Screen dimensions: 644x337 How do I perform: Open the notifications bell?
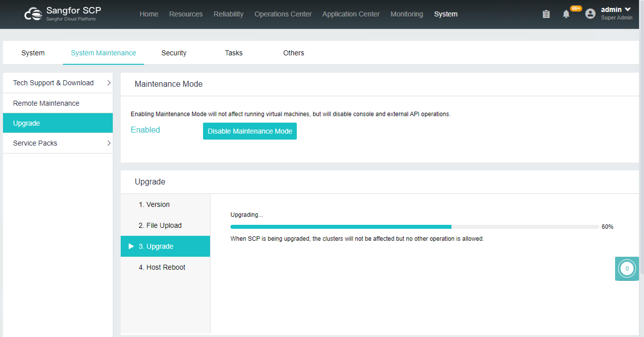[566, 14]
